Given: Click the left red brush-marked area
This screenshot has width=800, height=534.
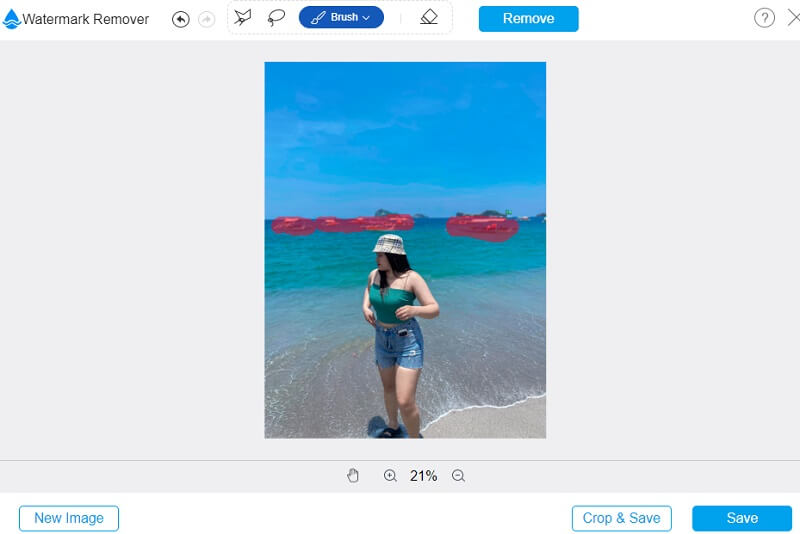Looking at the screenshot, I should click(340, 224).
